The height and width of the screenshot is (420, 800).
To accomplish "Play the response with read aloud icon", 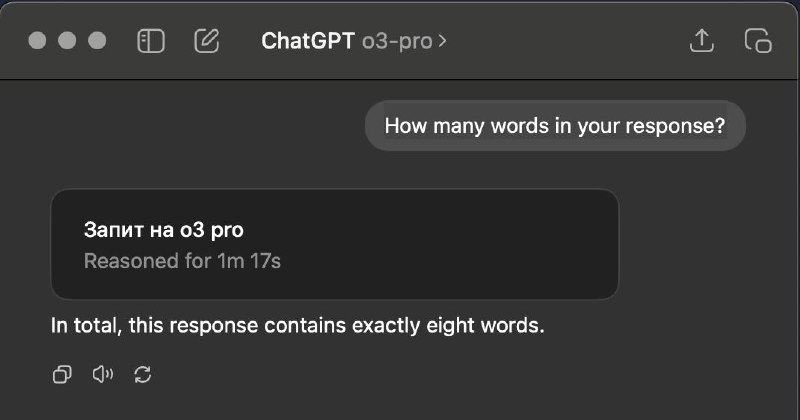I will coord(103,375).
